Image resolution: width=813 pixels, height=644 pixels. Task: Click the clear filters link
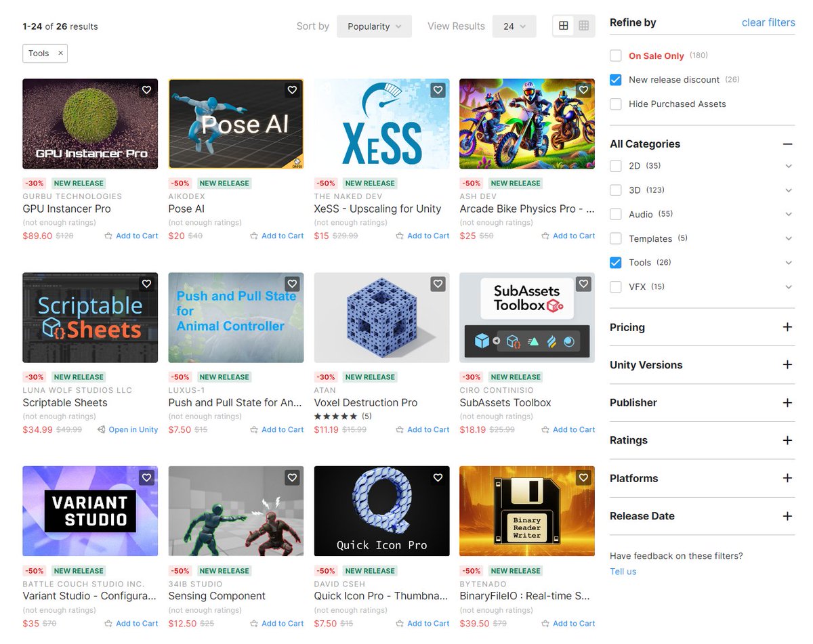click(x=768, y=22)
